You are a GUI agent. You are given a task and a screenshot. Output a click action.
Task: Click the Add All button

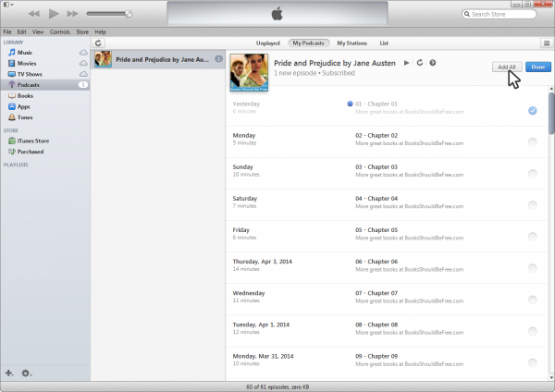point(507,67)
